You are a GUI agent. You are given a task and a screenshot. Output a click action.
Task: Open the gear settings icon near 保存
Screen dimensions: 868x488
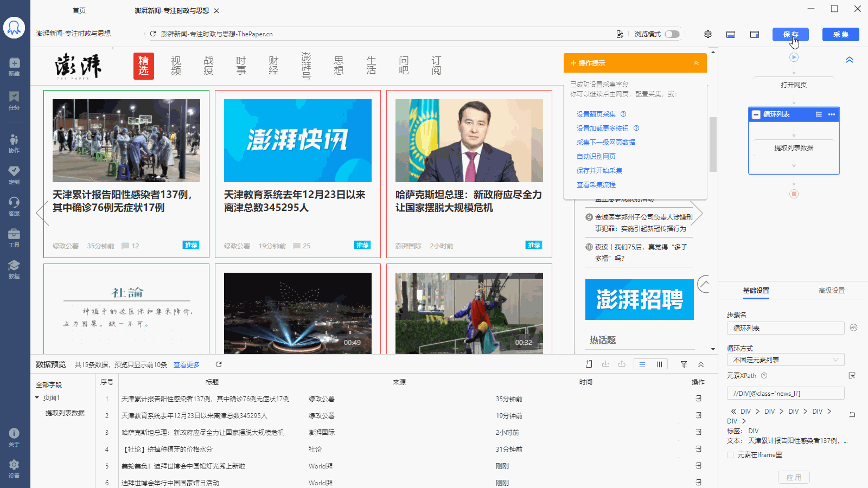pos(708,34)
